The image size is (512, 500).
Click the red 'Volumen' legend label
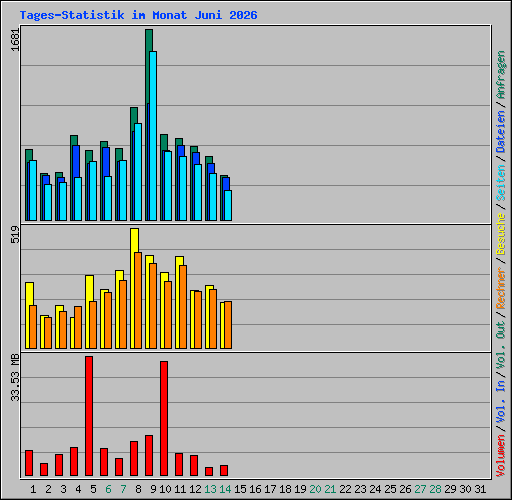point(501,456)
